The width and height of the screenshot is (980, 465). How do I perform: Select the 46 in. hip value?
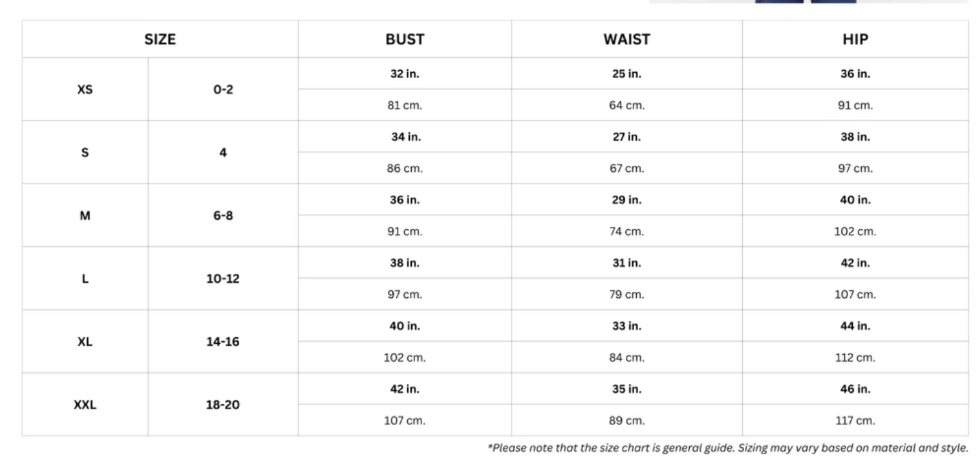855,390
